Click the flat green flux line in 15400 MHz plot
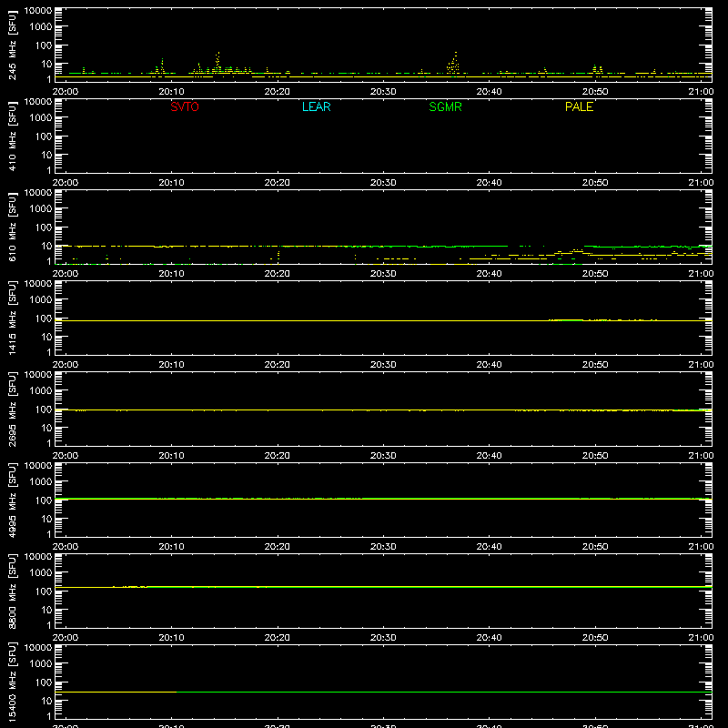Screen dimensions: 728x728 point(443,693)
